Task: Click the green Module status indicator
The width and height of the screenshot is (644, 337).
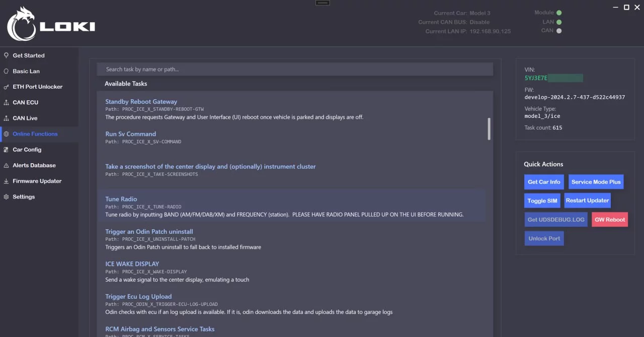Action: [x=559, y=13]
